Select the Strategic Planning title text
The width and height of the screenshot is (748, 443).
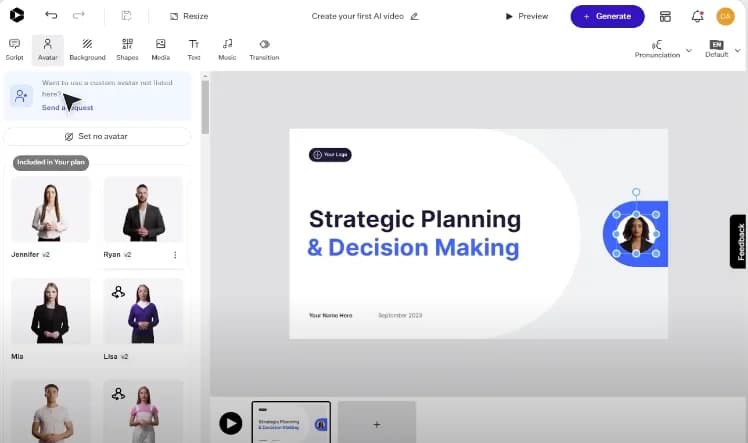click(415, 219)
